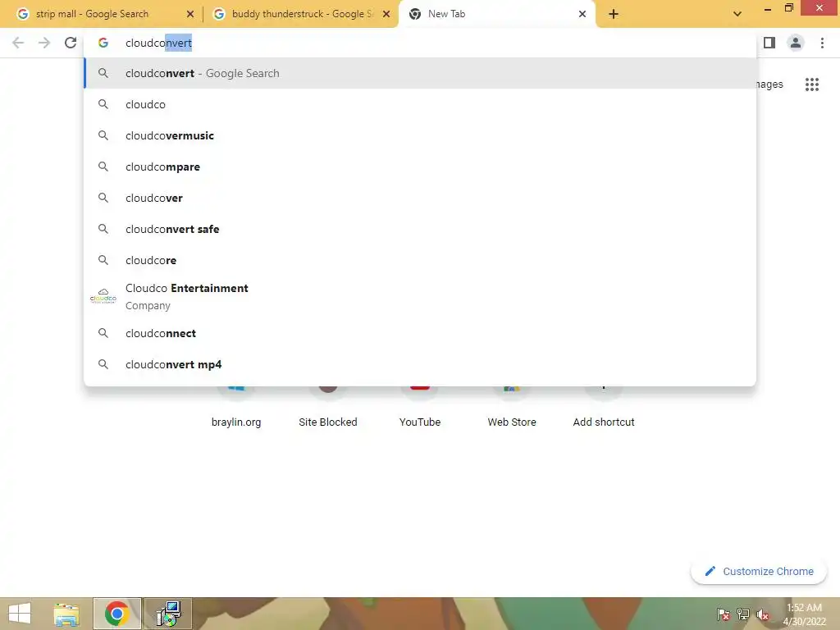Click the back navigation arrow
The image size is (840, 630).
(18, 43)
